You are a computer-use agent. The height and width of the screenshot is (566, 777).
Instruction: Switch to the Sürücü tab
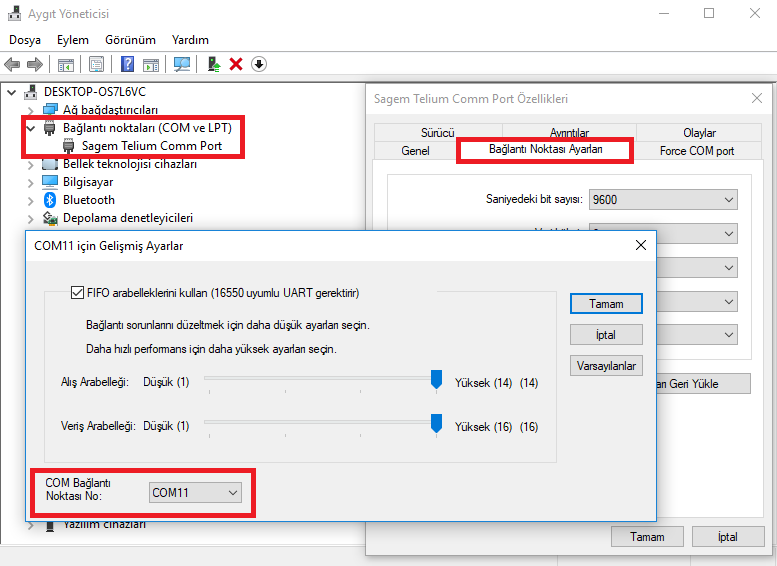click(x=437, y=133)
